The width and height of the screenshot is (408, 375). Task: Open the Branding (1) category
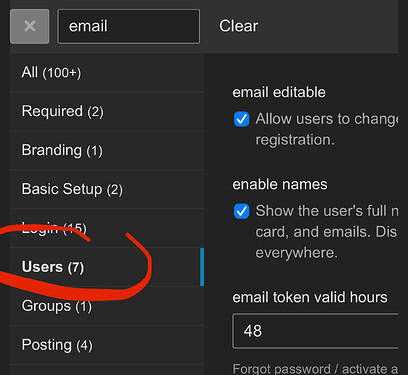pyautogui.click(x=107, y=150)
